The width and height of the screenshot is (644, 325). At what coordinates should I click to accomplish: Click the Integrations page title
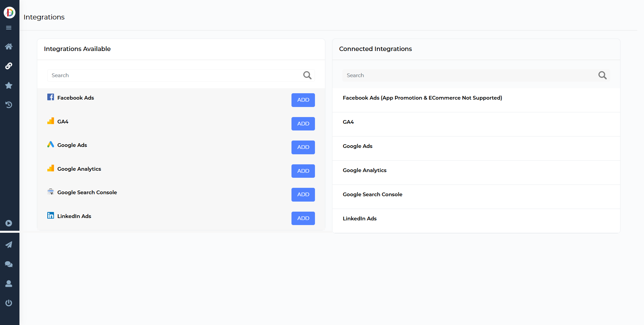[44, 17]
